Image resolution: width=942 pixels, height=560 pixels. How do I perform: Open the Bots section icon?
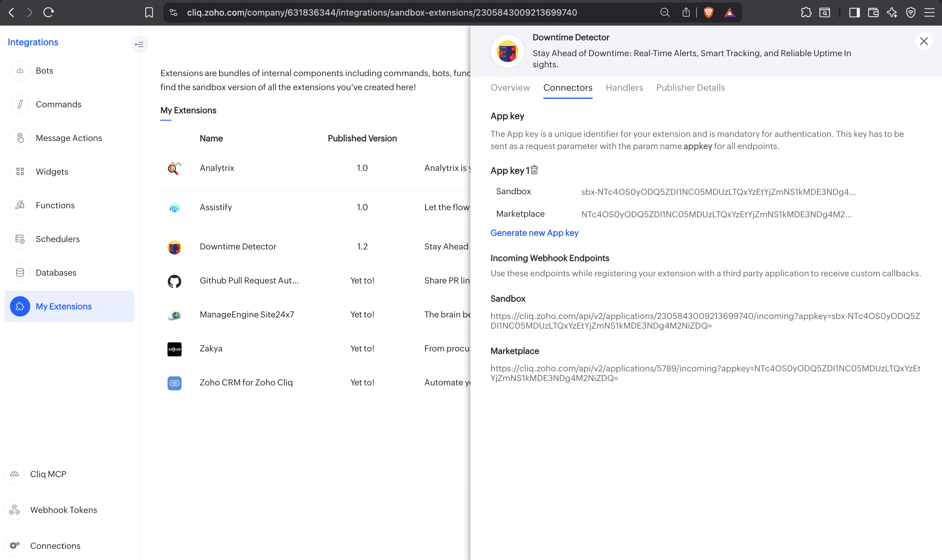pos(20,70)
